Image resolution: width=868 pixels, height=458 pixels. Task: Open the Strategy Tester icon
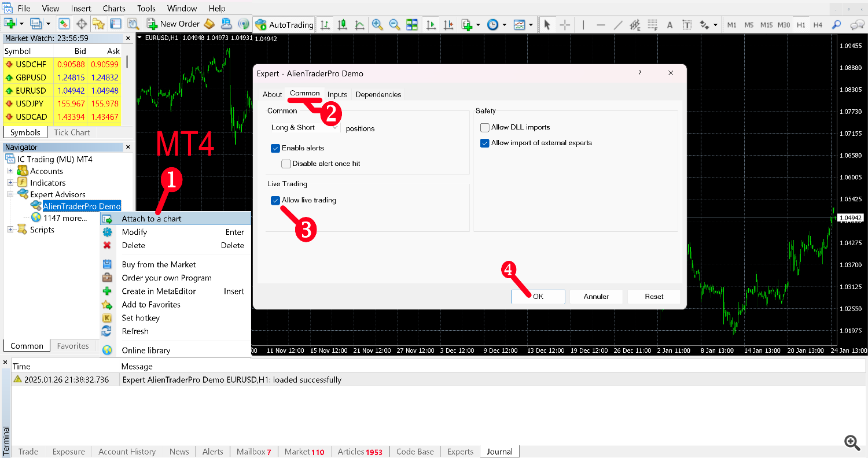click(x=134, y=24)
